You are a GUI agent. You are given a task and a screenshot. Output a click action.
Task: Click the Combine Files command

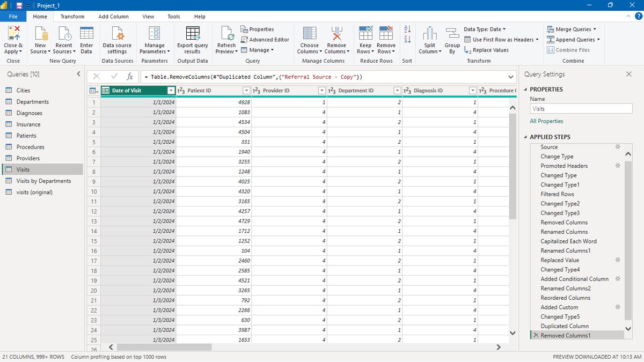click(x=568, y=50)
